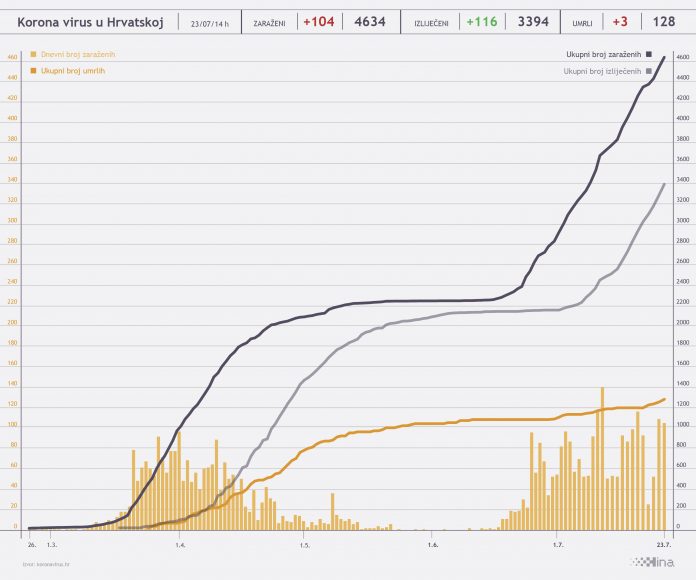
Task: Click the 'Izvor: koronavirus.hr' source credit
Action: click(x=46, y=564)
